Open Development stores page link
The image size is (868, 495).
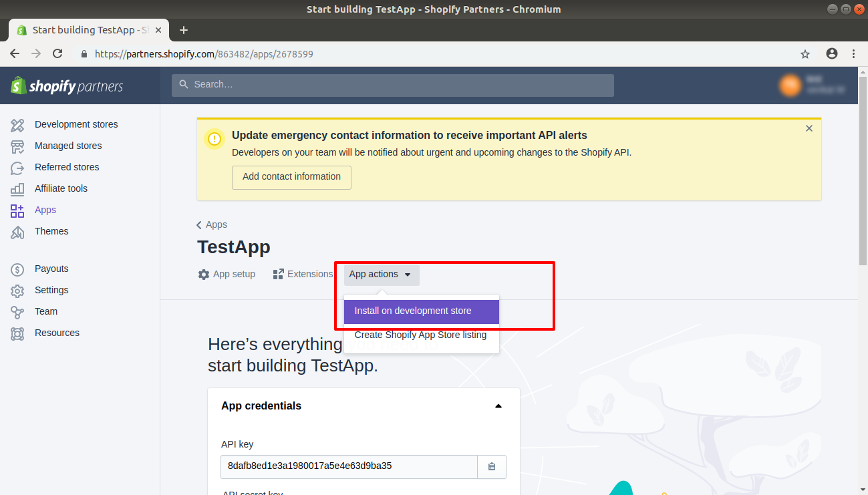[76, 125]
